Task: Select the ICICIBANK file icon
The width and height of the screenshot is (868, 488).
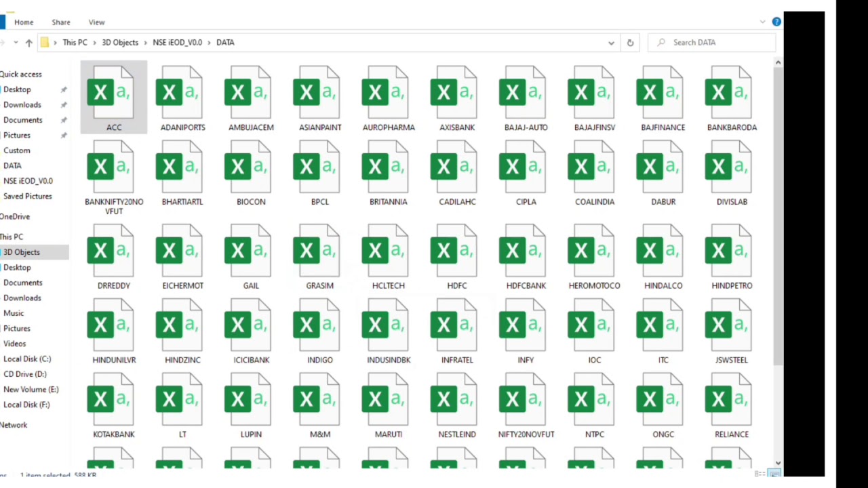Action: (247, 325)
